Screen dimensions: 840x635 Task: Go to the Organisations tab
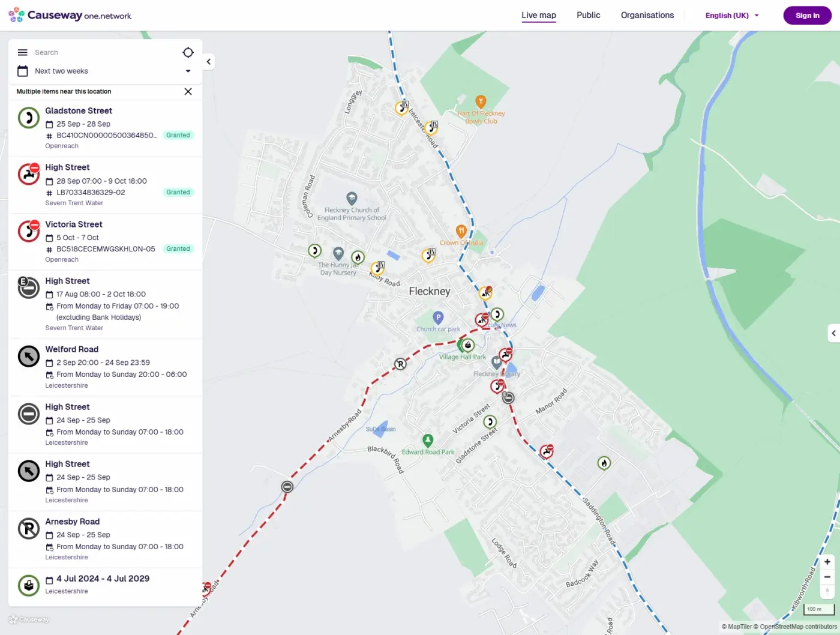coord(647,16)
